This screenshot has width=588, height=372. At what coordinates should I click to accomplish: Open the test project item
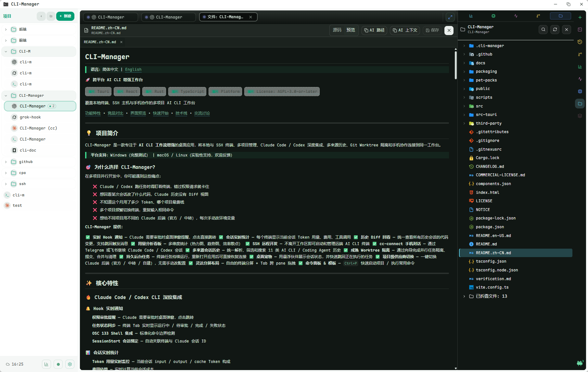(x=39, y=205)
